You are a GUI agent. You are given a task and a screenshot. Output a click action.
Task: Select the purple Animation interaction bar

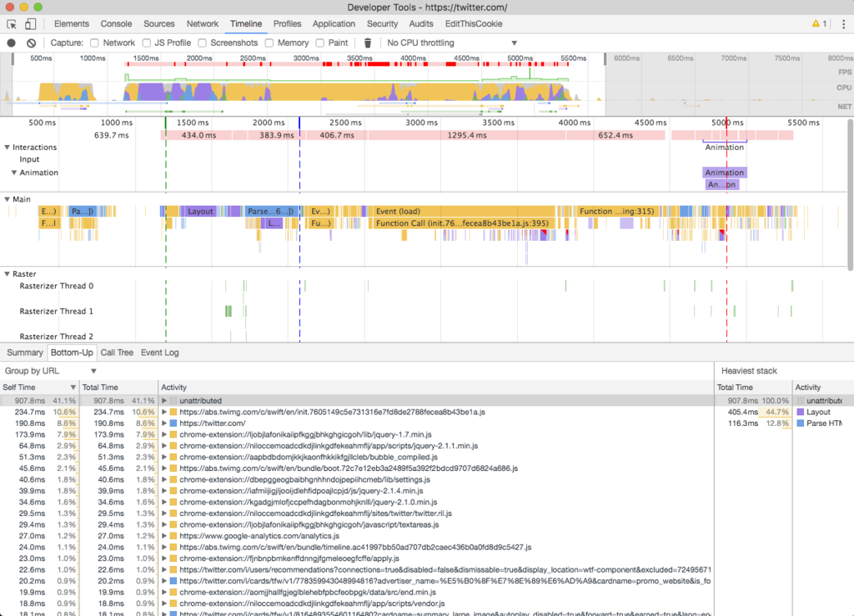coord(725,173)
